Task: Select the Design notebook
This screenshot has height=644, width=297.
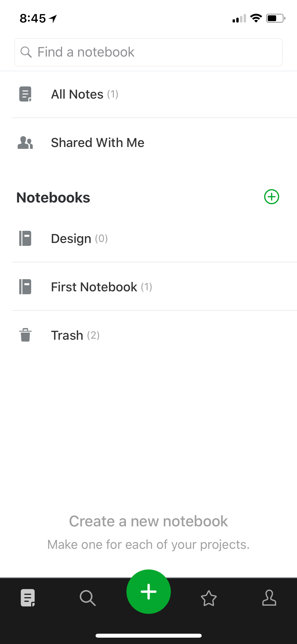Action: point(154,239)
